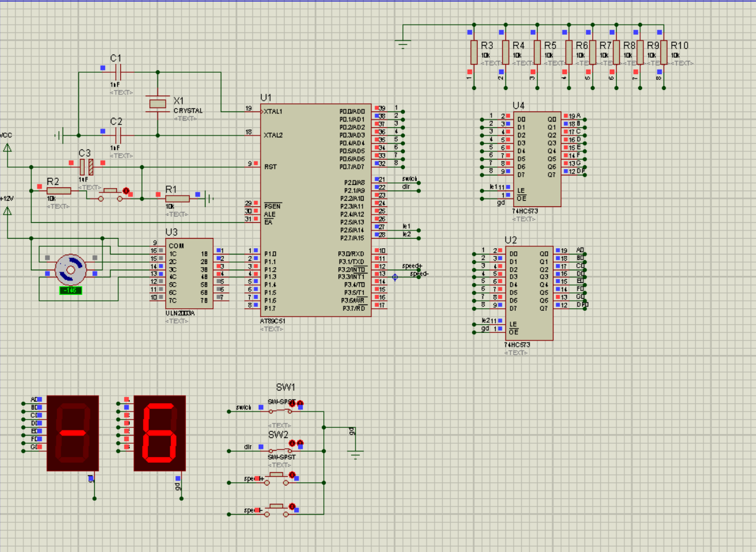Viewport: 756px width, 552px height.
Task: Click the left seven-segment display showing dash
Action: (72, 433)
